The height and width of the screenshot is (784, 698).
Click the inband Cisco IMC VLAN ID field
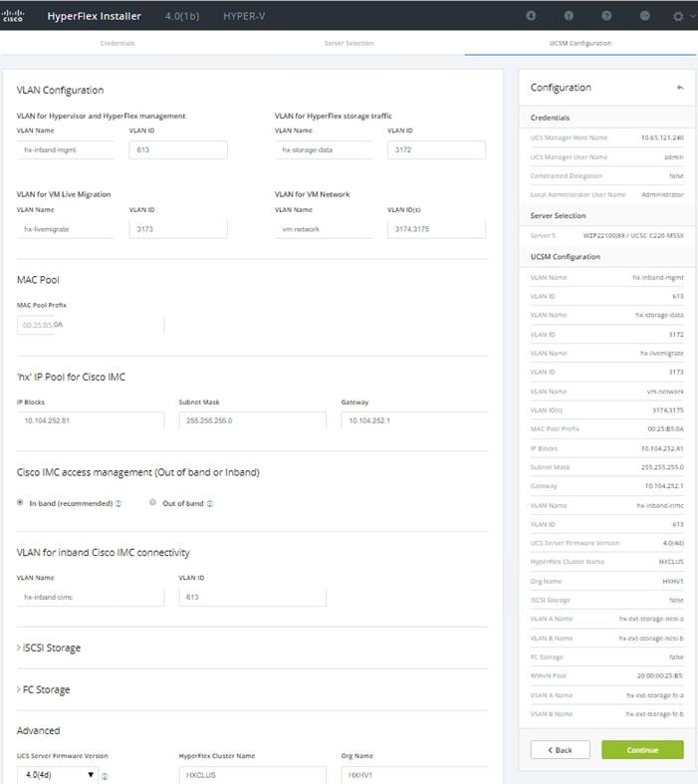click(252, 597)
